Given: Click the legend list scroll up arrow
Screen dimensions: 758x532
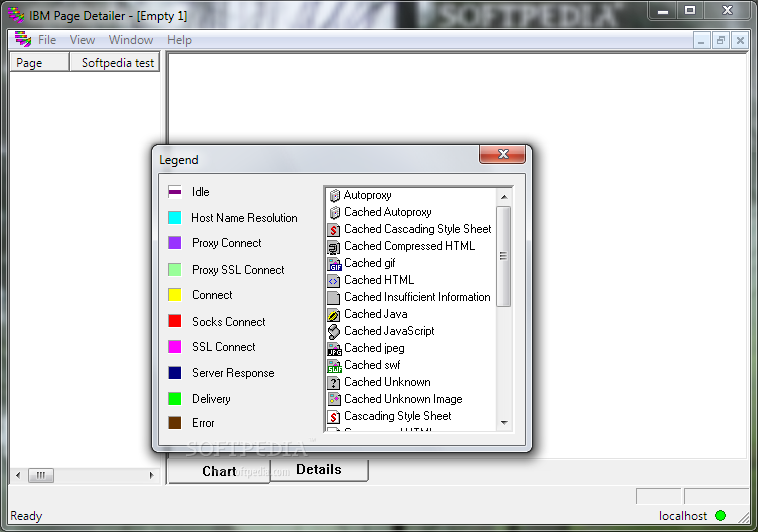Looking at the screenshot, I should click(x=504, y=196).
